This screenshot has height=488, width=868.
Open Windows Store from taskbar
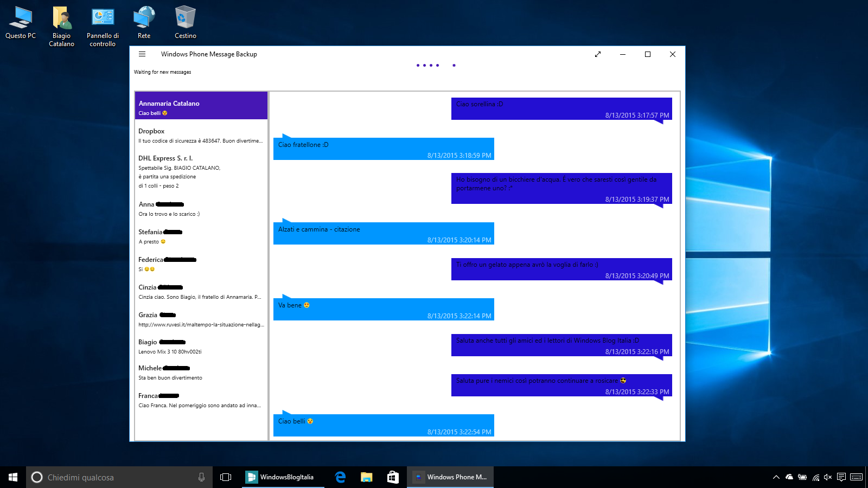[x=393, y=477]
